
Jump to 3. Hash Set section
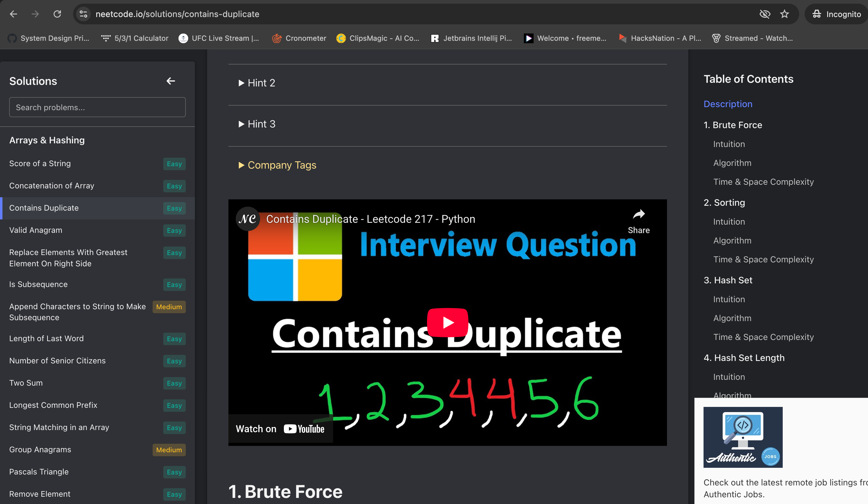(x=728, y=280)
